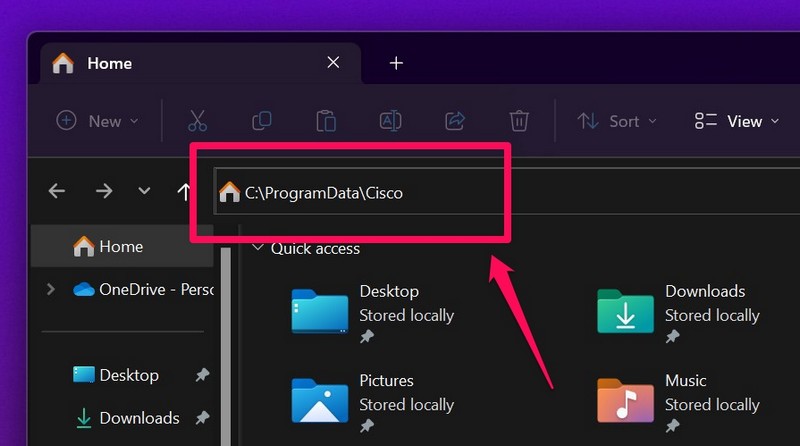Viewport: 800px width, 446px height.
Task: Unpin Downloads using sidebar pin icon
Action: [203, 418]
